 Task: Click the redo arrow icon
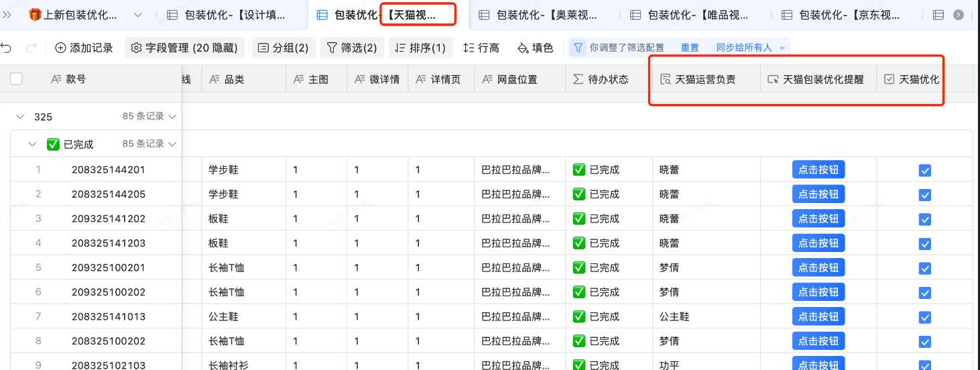click(x=31, y=48)
